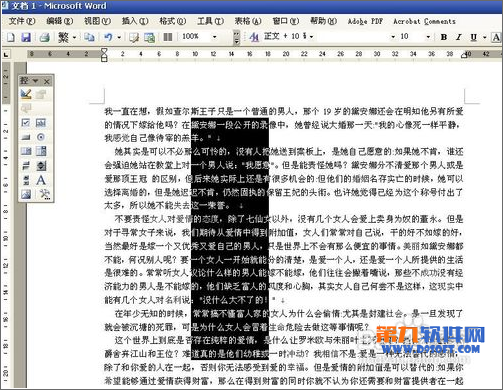Convert text with the 繁 button
Image resolution: width=503 pixels, height=390 pixels.
(63, 37)
